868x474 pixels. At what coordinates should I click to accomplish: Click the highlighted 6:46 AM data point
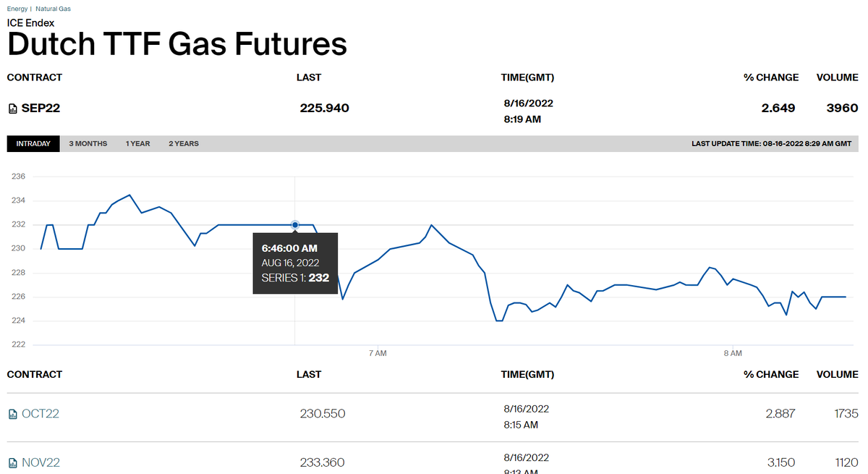coord(295,224)
